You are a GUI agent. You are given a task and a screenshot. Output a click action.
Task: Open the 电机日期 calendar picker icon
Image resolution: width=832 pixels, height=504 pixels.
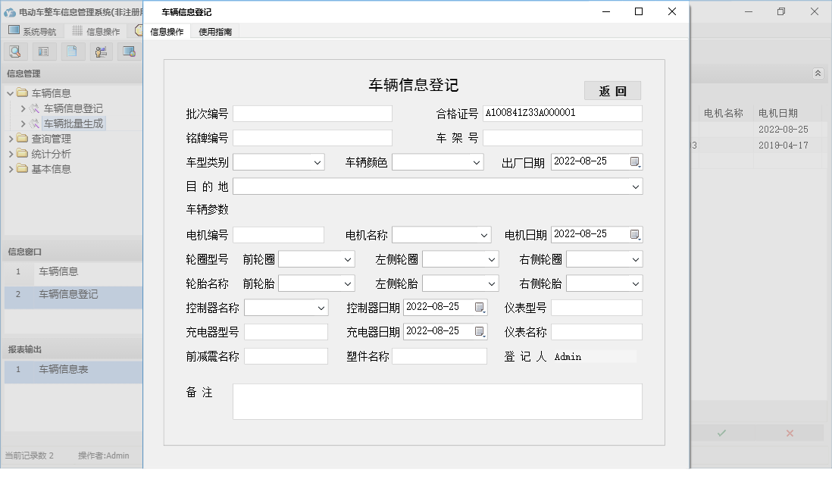(x=635, y=234)
